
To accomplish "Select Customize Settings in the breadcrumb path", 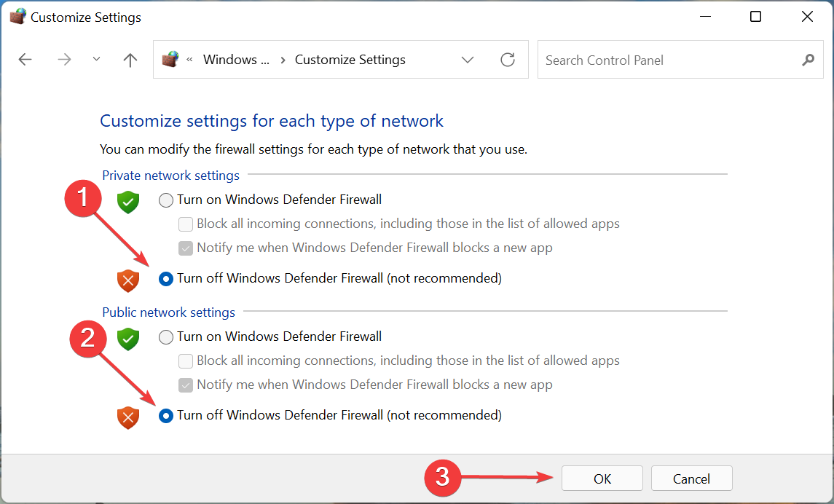I will (350, 59).
